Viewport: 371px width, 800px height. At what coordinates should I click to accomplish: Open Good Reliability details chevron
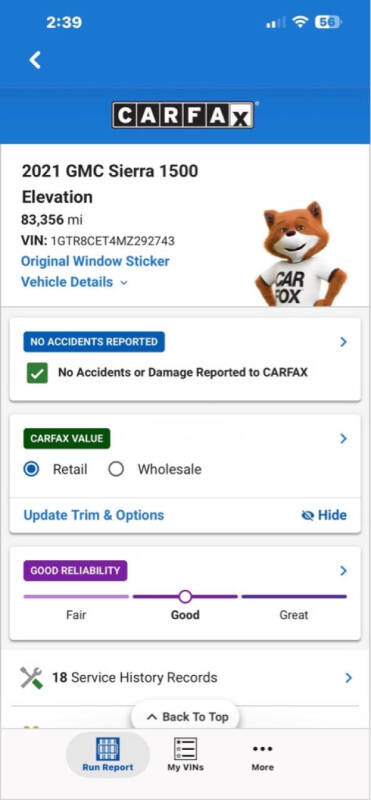(x=343, y=570)
